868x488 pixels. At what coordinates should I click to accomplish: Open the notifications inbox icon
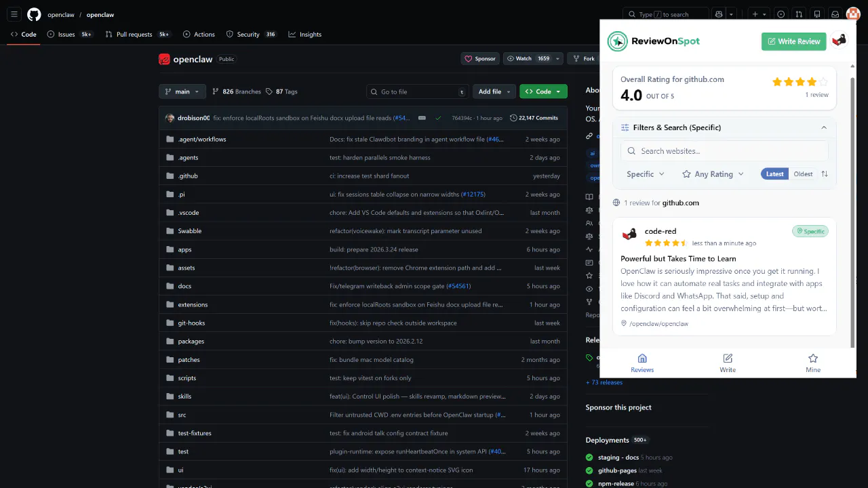pyautogui.click(x=835, y=14)
